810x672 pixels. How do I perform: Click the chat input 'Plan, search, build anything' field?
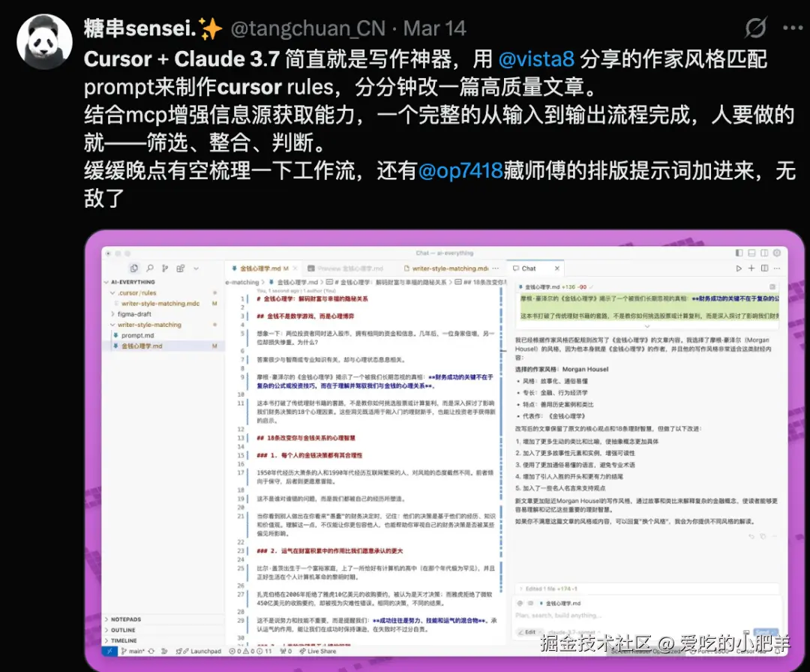tap(646, 616)
